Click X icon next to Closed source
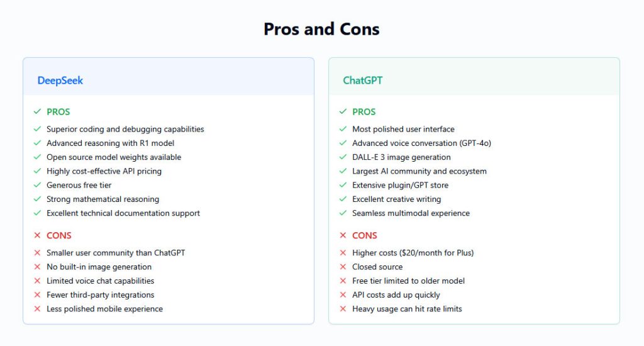644x346 pixels. coord(343,267)
